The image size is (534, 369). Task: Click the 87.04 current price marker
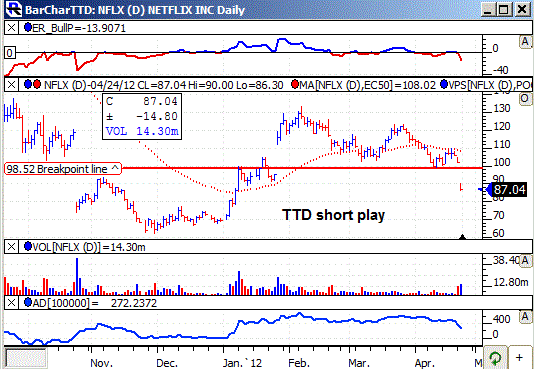[x=510, y=189]
